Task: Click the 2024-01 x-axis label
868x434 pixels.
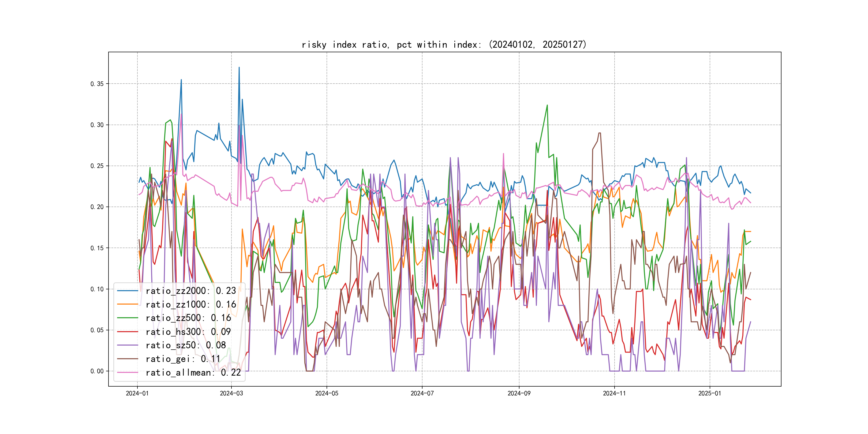Action: pyautogui.click(x=137, y=394)
